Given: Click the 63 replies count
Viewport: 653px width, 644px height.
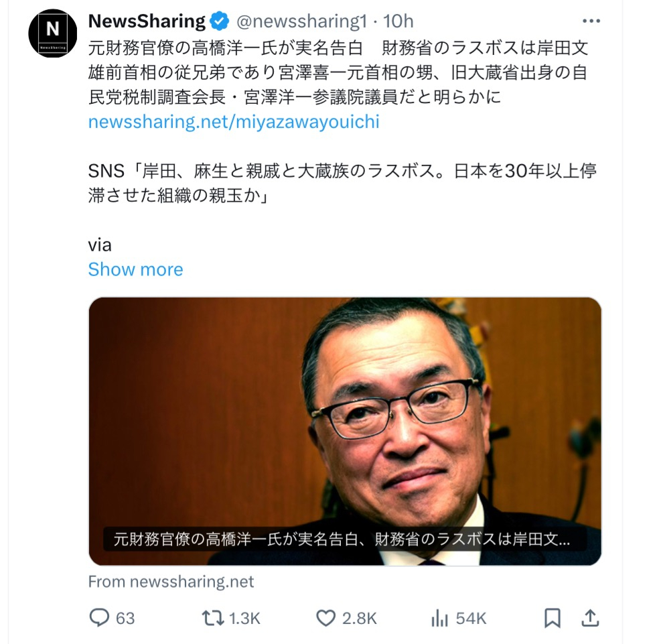Looking at the screenshot, I should (125, 618).
